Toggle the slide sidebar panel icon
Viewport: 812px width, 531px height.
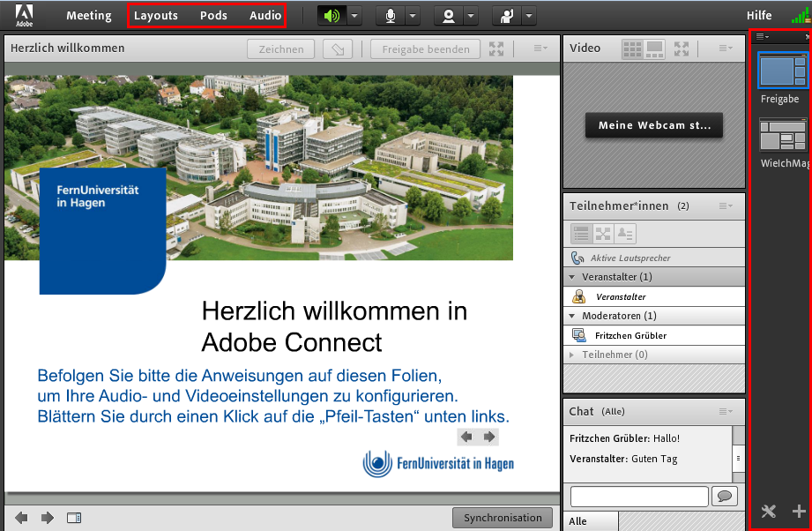[x=74, y=518]
